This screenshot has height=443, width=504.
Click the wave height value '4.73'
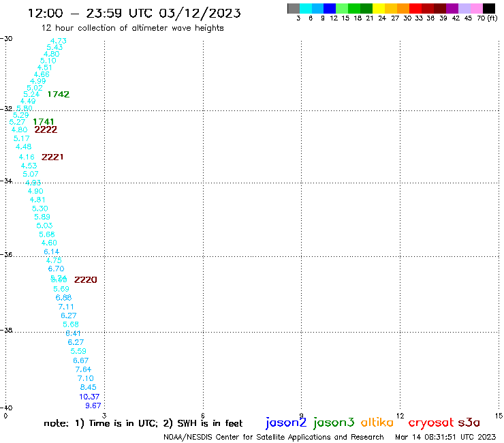pyautogui.click(x=59, y=41)
